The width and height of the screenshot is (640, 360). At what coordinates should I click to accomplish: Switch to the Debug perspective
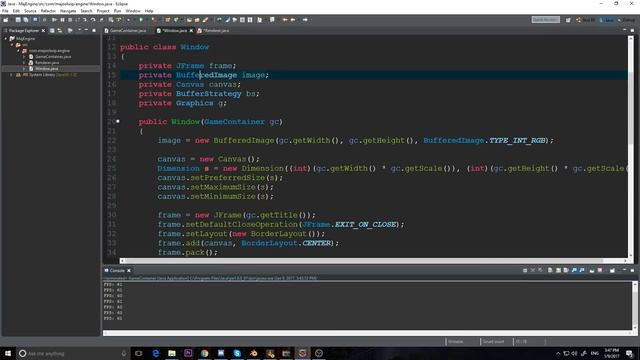pos(627,20)
